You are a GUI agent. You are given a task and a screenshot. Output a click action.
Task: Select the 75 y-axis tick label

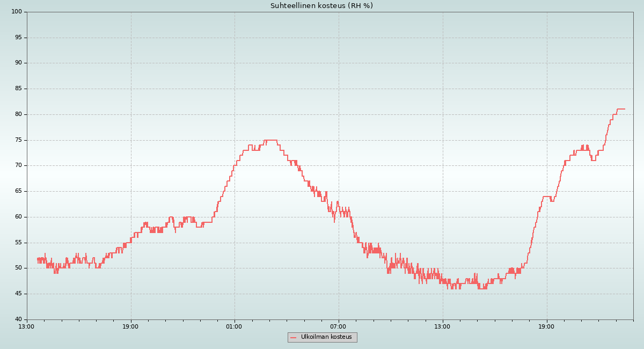[18, 140]
